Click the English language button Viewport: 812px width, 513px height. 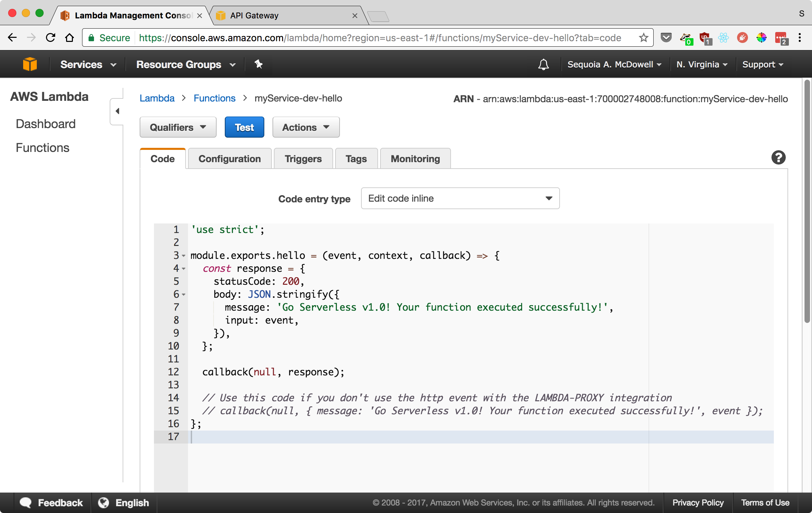point(124,503)
